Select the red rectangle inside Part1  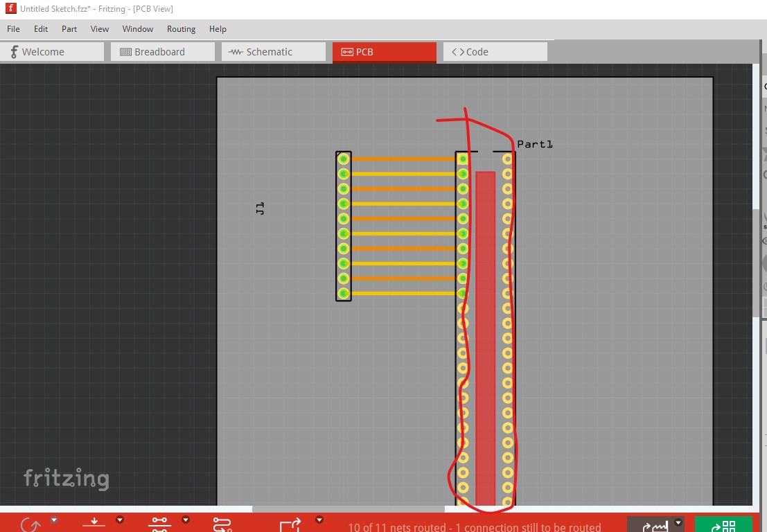pyautogui.click(x=485, y=332)
